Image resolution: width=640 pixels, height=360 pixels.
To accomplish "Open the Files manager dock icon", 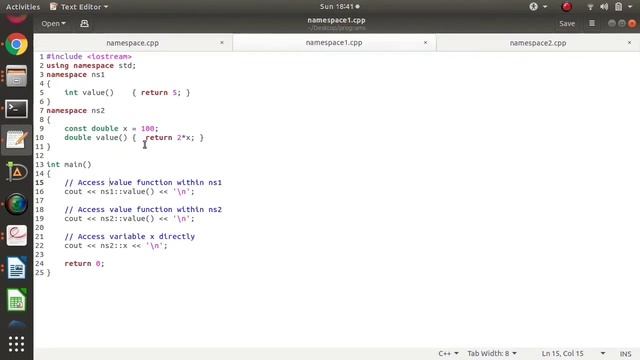I will [16, 76].
